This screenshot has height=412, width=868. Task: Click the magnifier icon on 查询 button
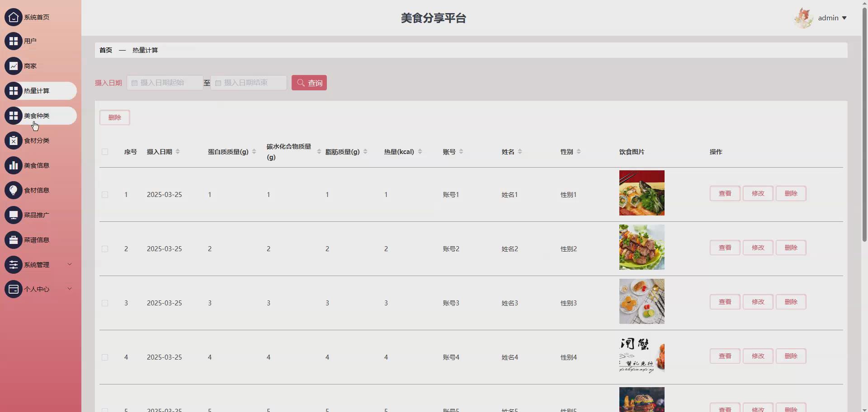tap(301, 83)
